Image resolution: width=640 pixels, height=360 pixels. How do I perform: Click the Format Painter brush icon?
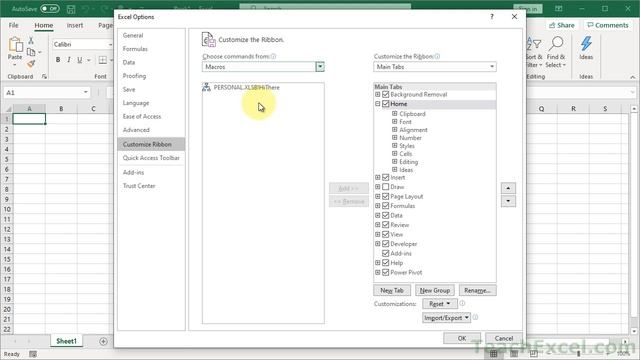(31, 64)
